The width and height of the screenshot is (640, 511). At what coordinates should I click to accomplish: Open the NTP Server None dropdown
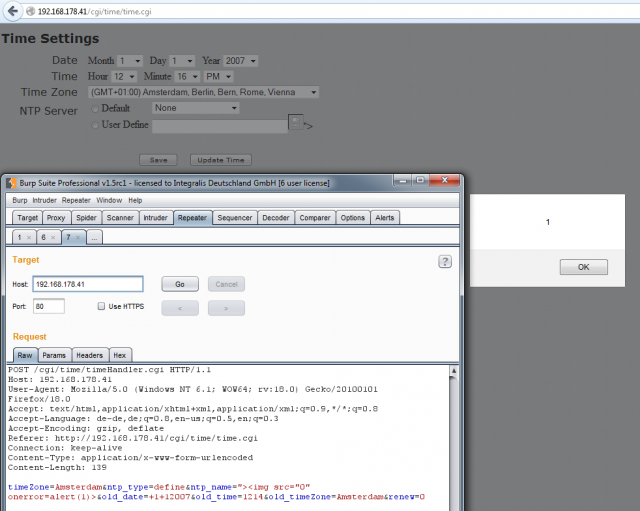tap(196, 108)
